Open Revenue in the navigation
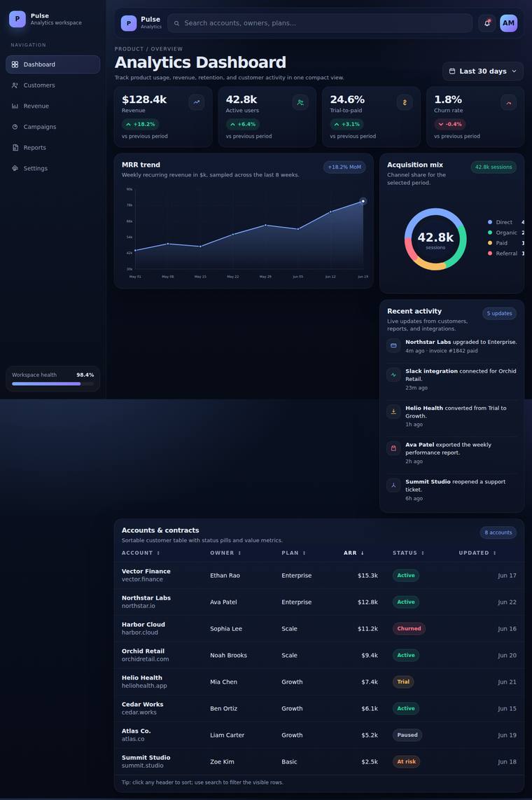Image resolution: width=532 pixels, height=800 pixels. click(x=53, y=106)
